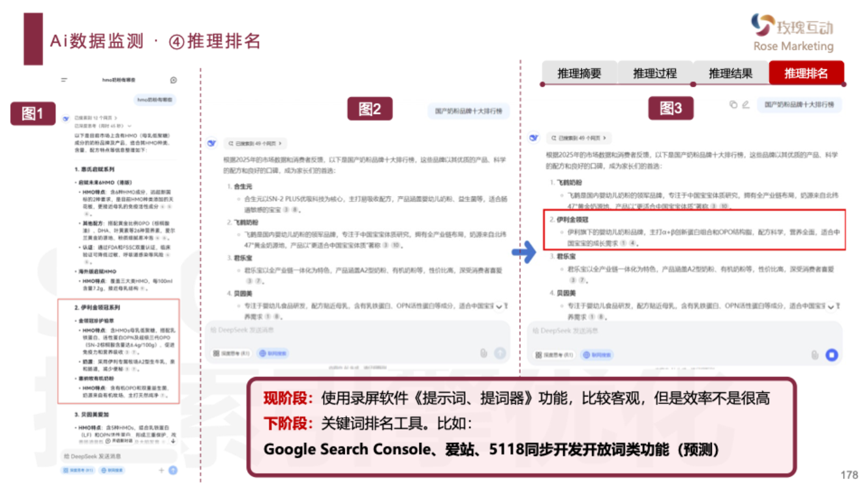The width and height of the screenshot is (868, 488).
Task: Click the 下阶段 label in bottom note
Action: pyautogui.click(x=288, y=423)
